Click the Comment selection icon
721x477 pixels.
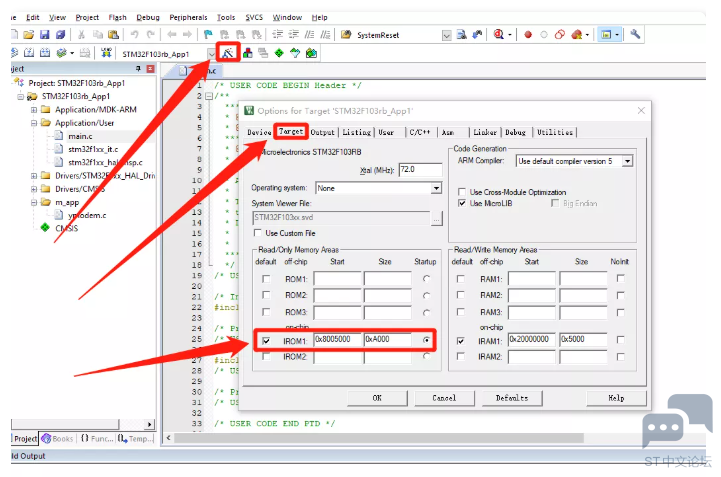309,34
